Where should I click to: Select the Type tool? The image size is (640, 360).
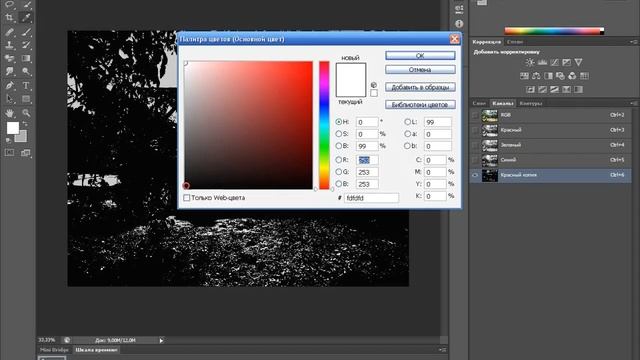tap(26, 86)
